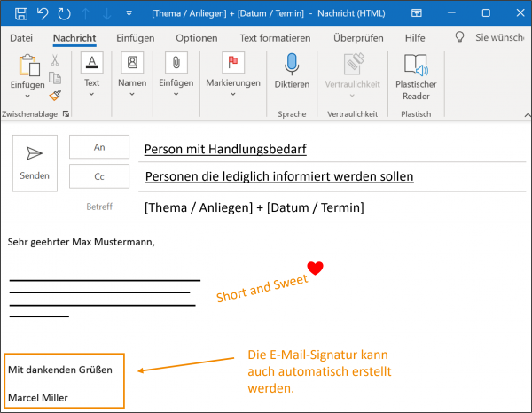Go to previous item with up arrow
532x413 pixels.
pos(85,13)
